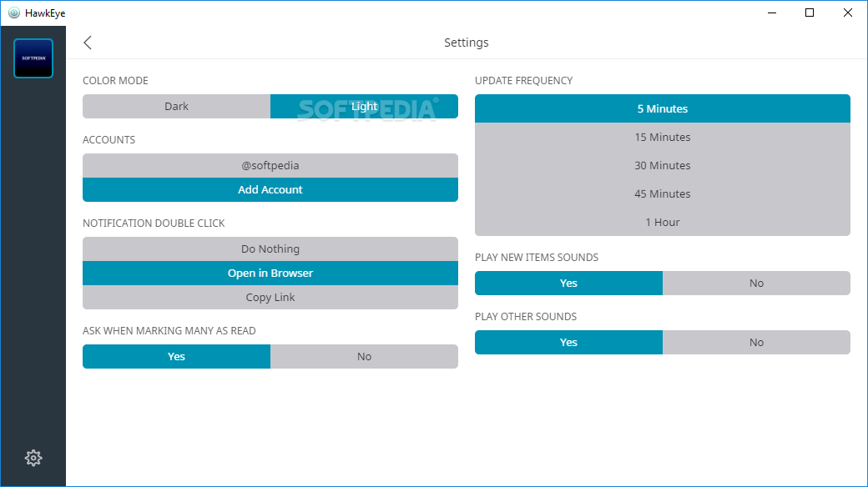The height and width of the screenshot is (487, 868).
Task: Close the HawkEye window
Action: click(847, 13)
